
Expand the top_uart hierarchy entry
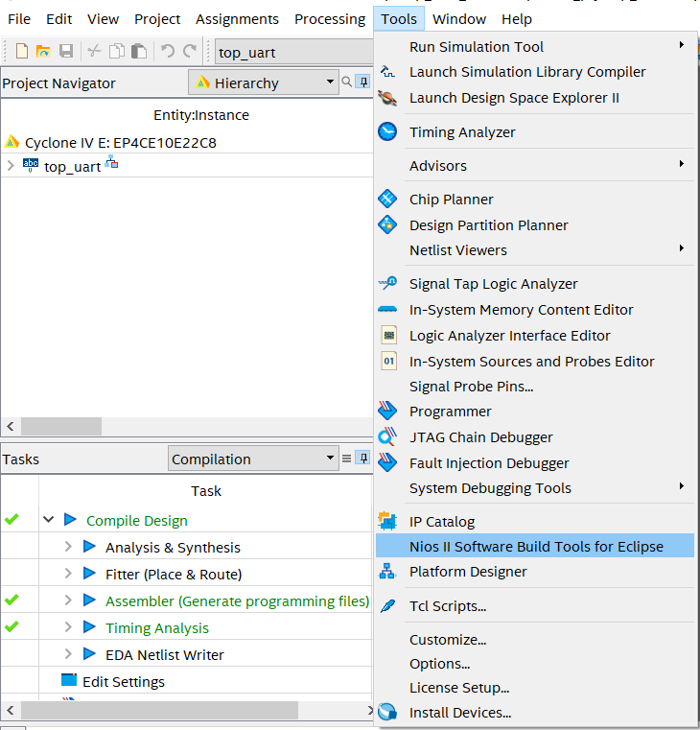click(11, 165)
